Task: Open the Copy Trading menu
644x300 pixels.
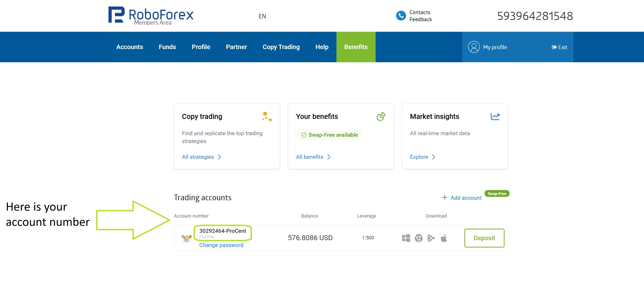Action: click(281, 47)
